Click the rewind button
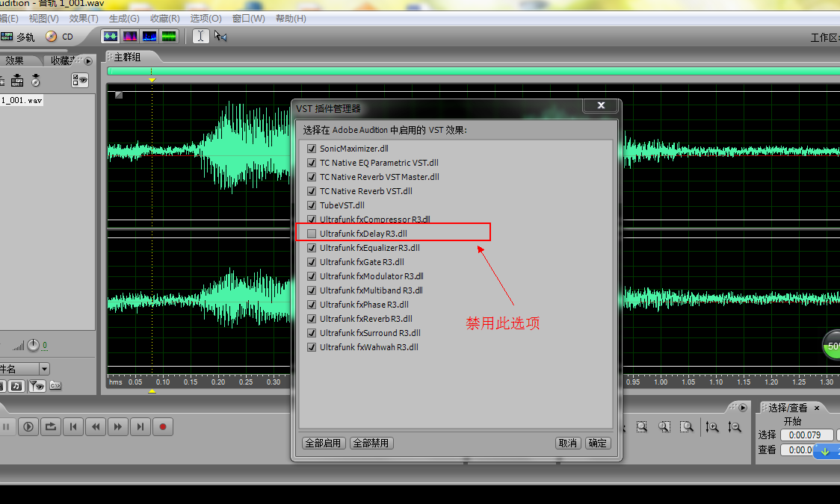The width and height of the screenshot is (840, 504). tap(96, 427)
